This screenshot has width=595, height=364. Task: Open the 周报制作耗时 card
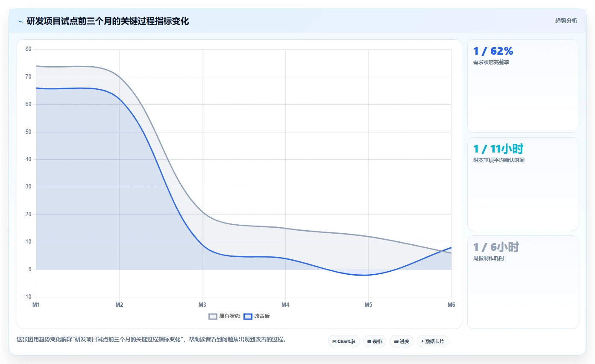click(523, 282)
